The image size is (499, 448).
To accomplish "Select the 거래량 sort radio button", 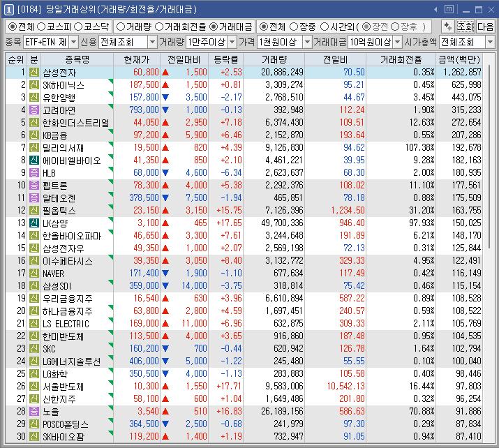I will tap(121, 27).
